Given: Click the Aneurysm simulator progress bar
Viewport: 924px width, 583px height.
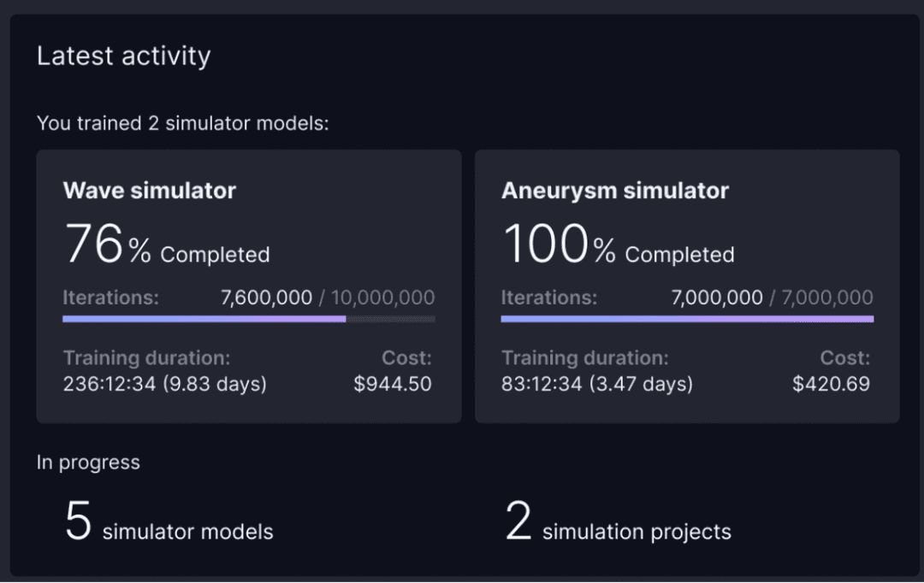Looking at the screenshot, I should 687,319.
